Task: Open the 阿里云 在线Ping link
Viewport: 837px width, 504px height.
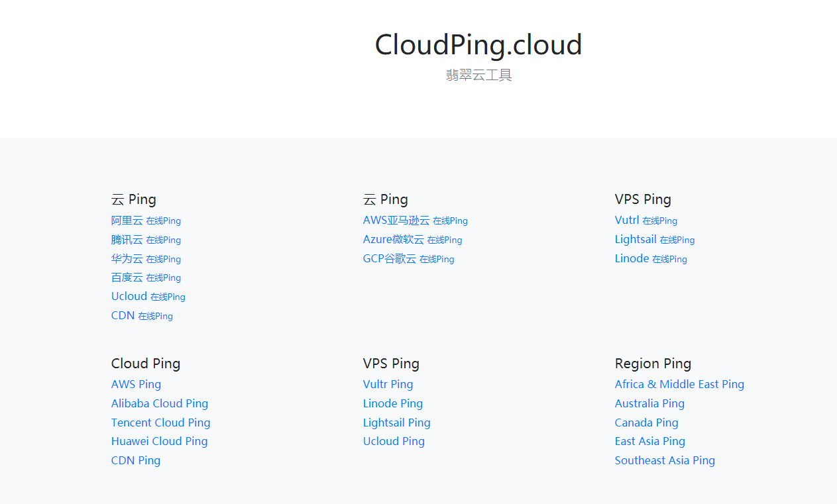Action: coord(146,221)
